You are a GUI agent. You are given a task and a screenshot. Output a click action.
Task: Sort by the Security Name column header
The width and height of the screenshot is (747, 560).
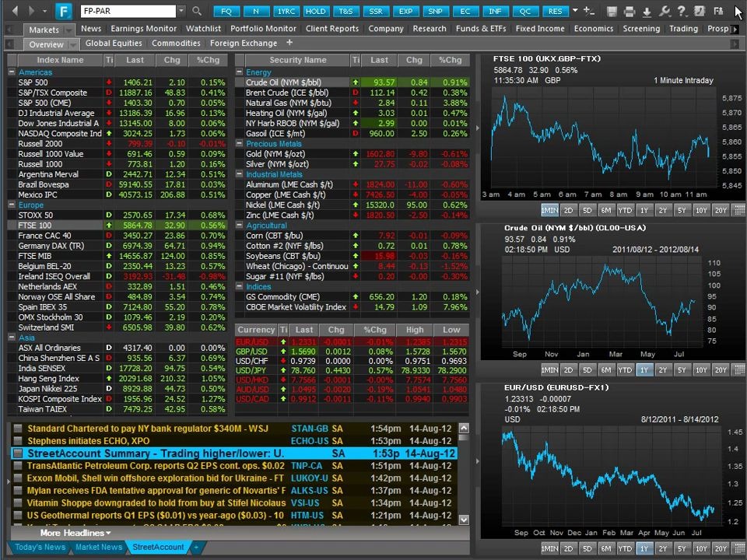click(x=298, y=60)
